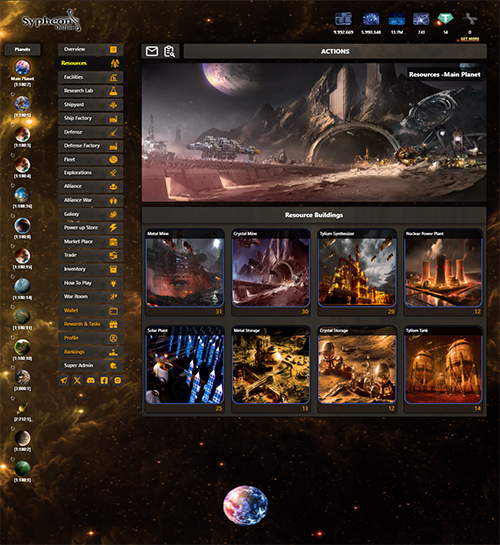Open the Solar Plant building card
Viewport: 500px width, 545px height.
(185, 369)
